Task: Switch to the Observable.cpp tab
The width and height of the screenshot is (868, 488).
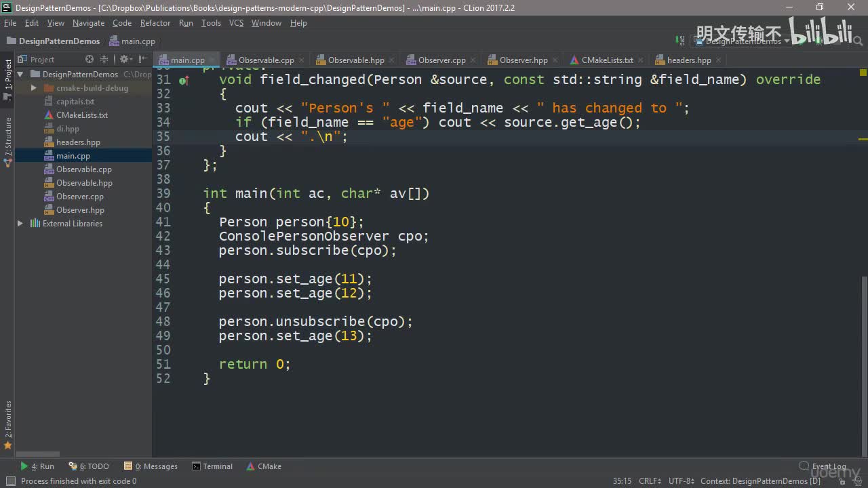Action: 266,60
